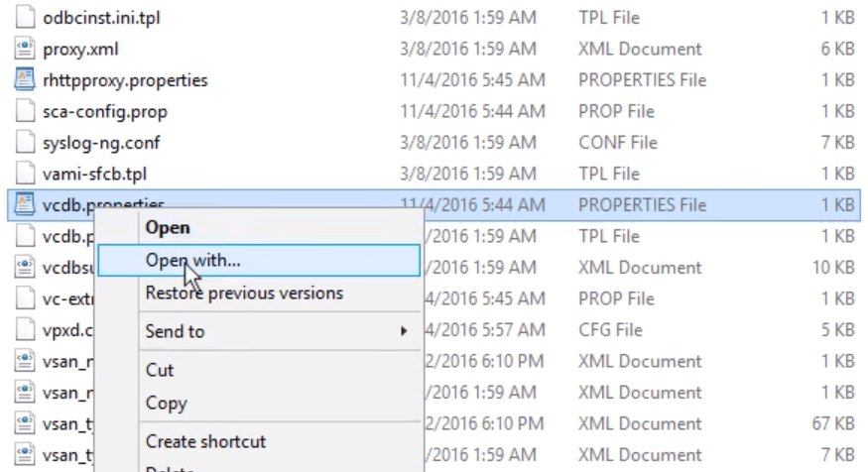The height and width of the screenshot is (472, 868).
Task: Click the vcdb.properties file icon
Action: pos(25,205)
